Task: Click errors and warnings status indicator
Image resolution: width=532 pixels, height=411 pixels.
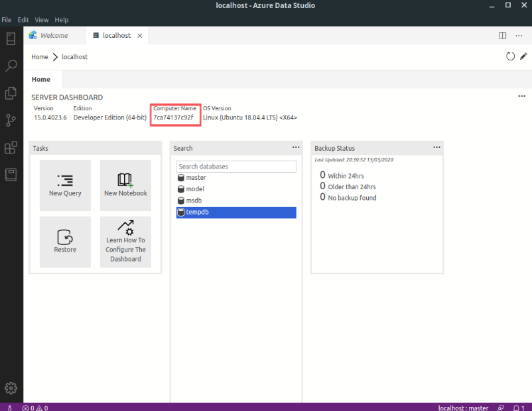Action: [35, 408]
